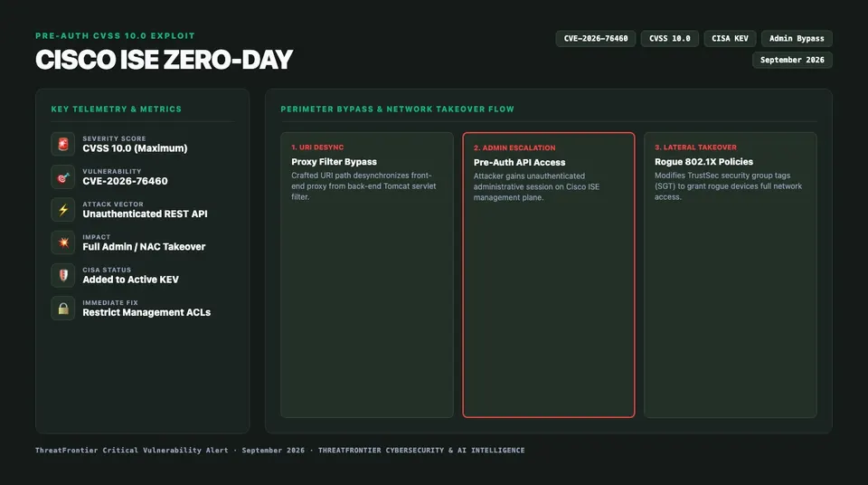Click the explosion icon beside Impact
This screenshot has height=485, width=868.
(x=63, y=242)
